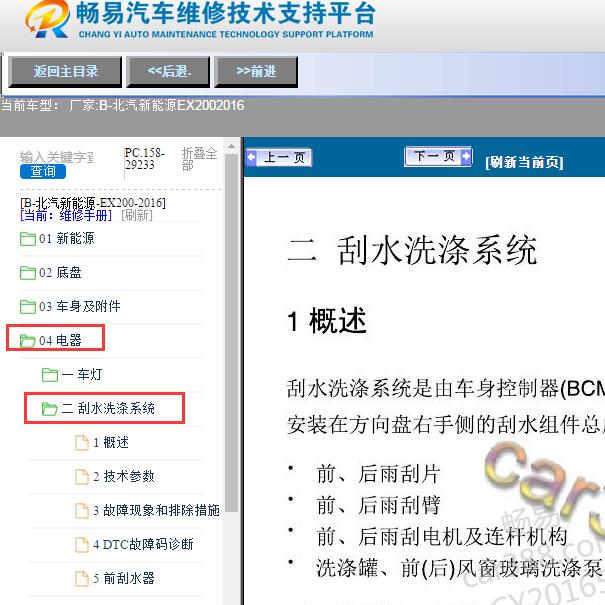Click the 下一页 next page button

point(438,156)
